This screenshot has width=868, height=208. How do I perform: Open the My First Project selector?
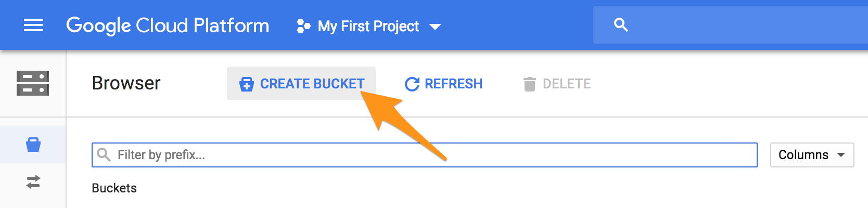(368, 26)
